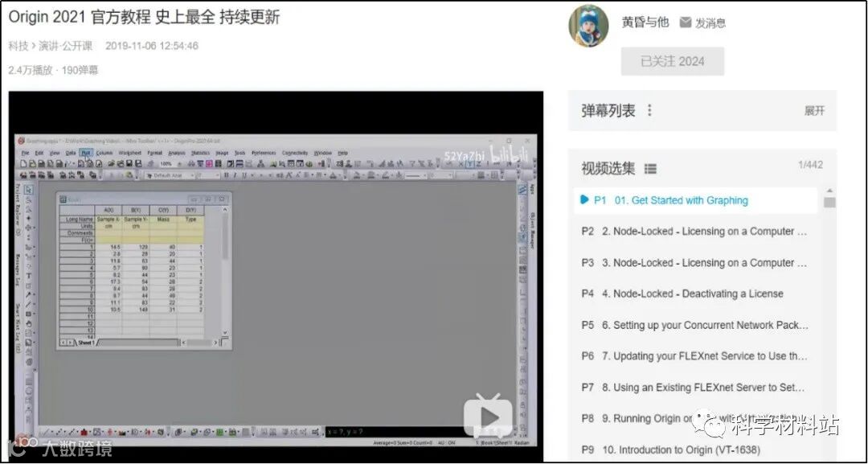Click the A(X) column header in Book1
The width and height of the screenshot is (868, 464).
pyautogui.click(x=108, y=211)
